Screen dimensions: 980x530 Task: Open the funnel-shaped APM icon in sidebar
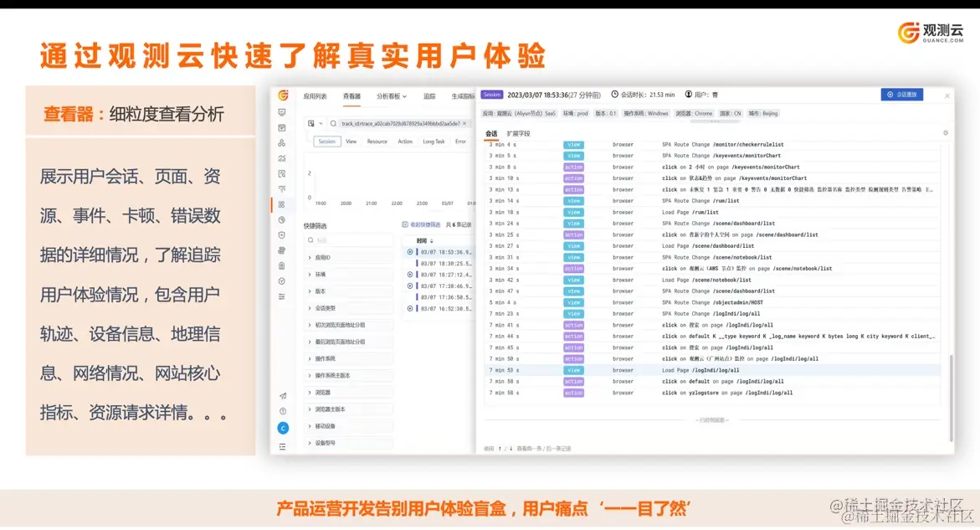(282, 188)
